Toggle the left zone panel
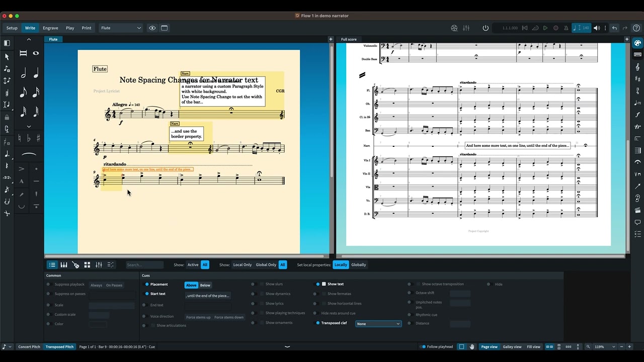644x362 pixels. click(7, 43)
